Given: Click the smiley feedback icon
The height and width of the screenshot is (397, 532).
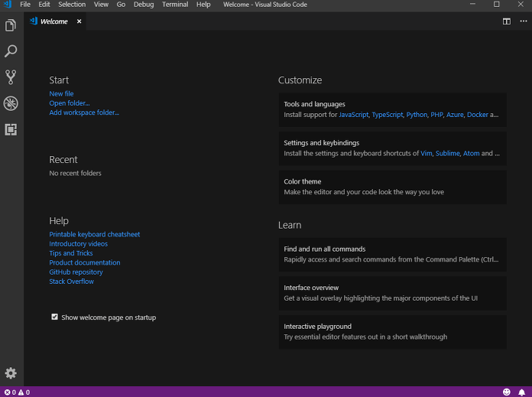Looking at the screenshot, I should [506, 392].
